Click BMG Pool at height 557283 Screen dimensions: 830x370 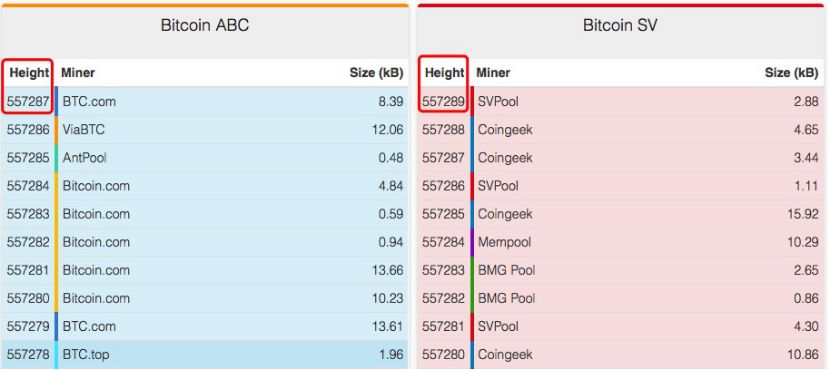(x=506, y=270)
